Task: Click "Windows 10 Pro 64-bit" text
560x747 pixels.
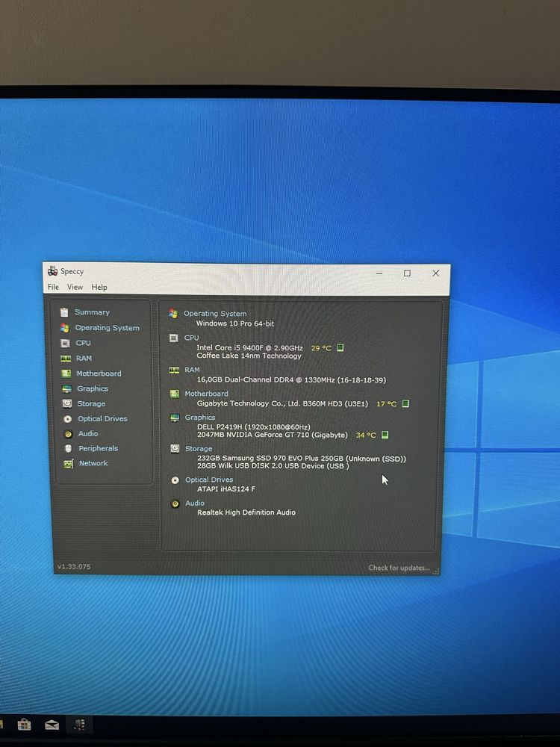Action: click(x=235, y=323)
